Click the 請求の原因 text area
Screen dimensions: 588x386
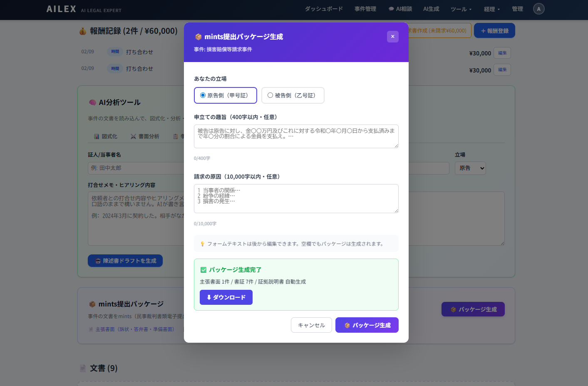(296, 199)
